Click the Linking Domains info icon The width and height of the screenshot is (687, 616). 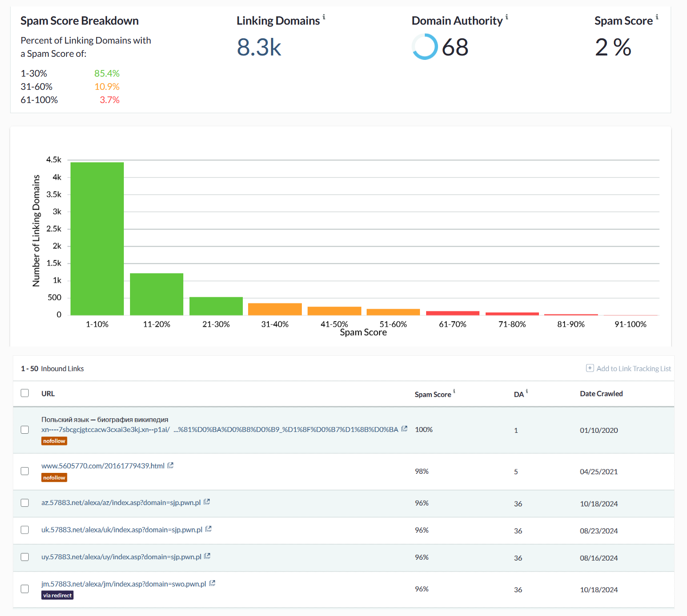coord(324,17)
